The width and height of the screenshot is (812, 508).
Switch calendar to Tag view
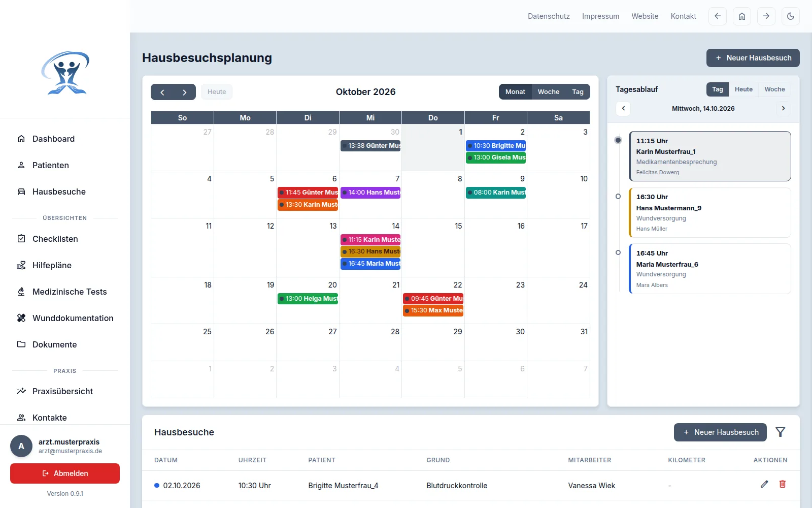[578, 92]
